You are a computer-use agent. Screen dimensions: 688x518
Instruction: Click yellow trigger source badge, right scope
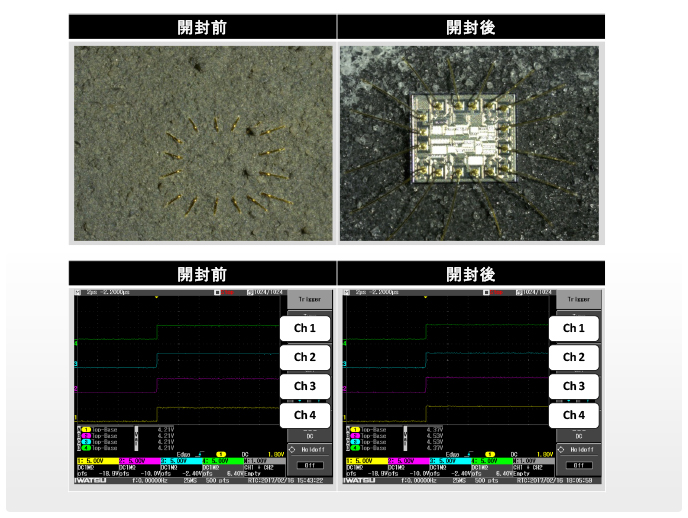[x=490, y=454]
